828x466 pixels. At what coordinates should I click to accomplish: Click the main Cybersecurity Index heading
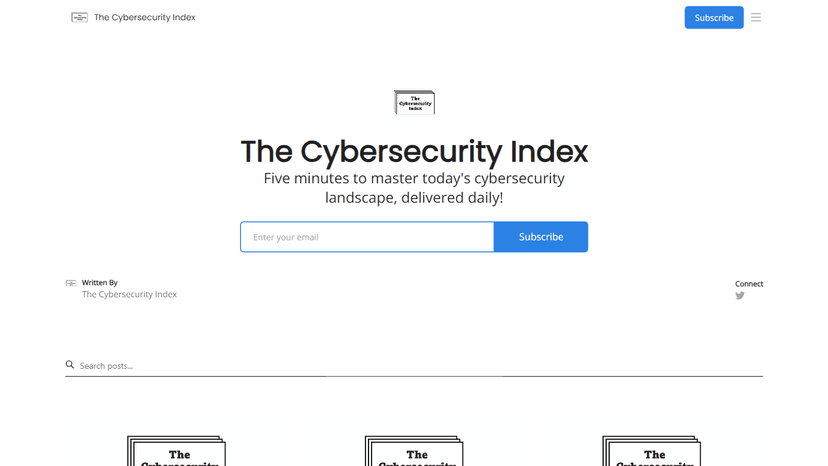click(x=414, y=152)
